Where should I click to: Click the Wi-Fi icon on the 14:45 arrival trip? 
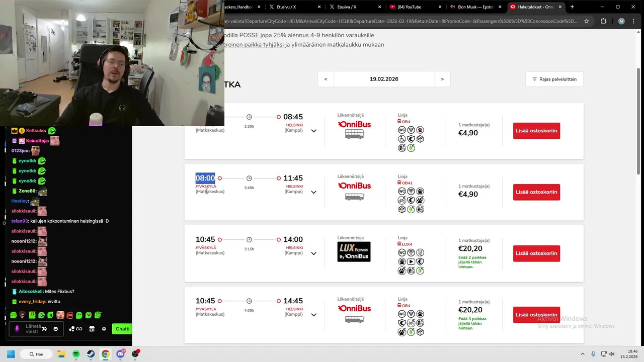click(x=411, y=314)
